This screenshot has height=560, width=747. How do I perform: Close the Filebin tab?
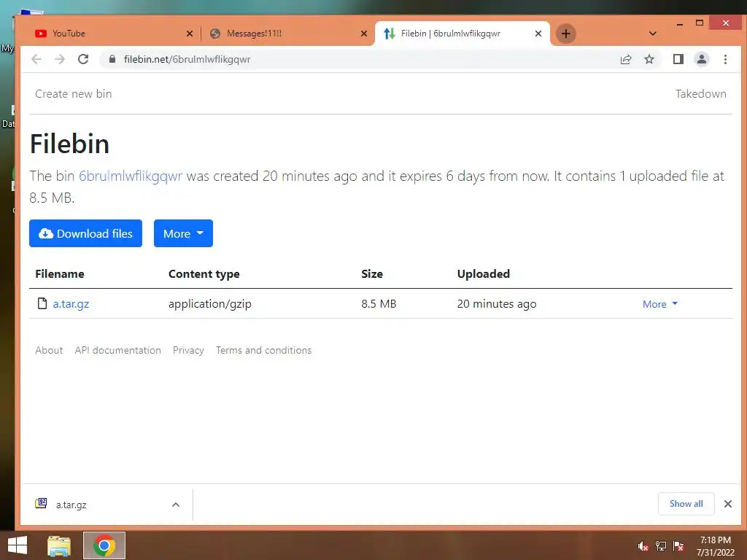tap(538, 34)
